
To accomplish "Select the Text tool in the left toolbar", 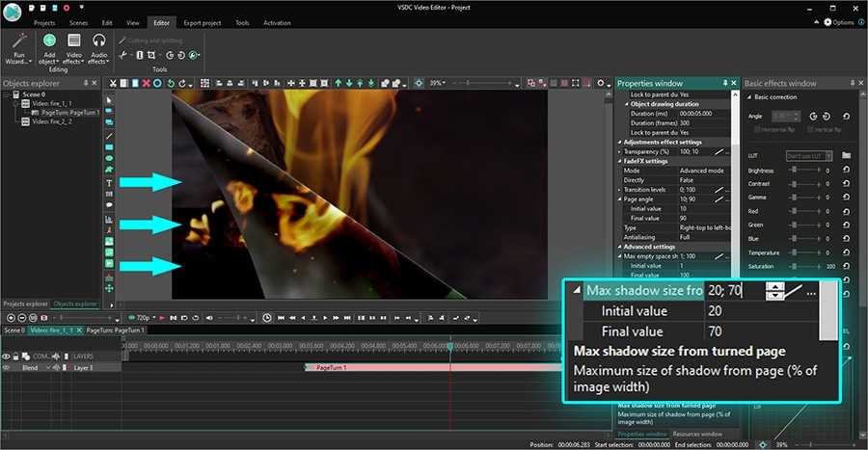I will 109,182.
